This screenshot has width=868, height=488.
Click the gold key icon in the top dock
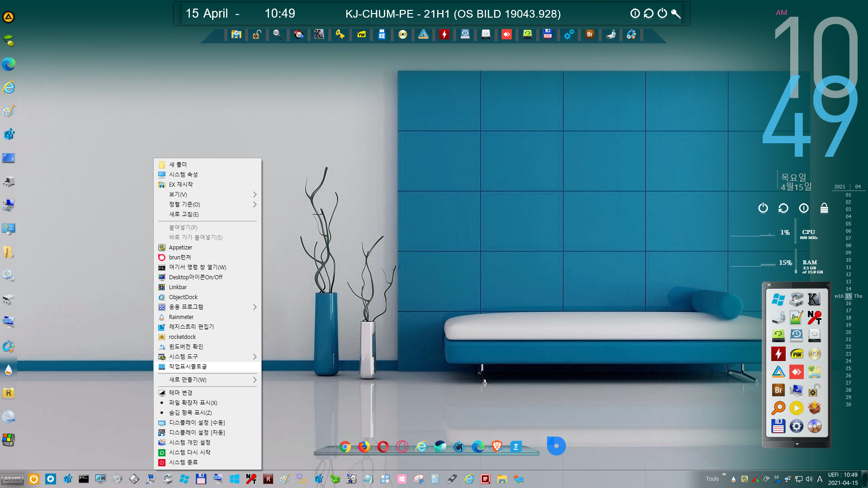point(340,34)
